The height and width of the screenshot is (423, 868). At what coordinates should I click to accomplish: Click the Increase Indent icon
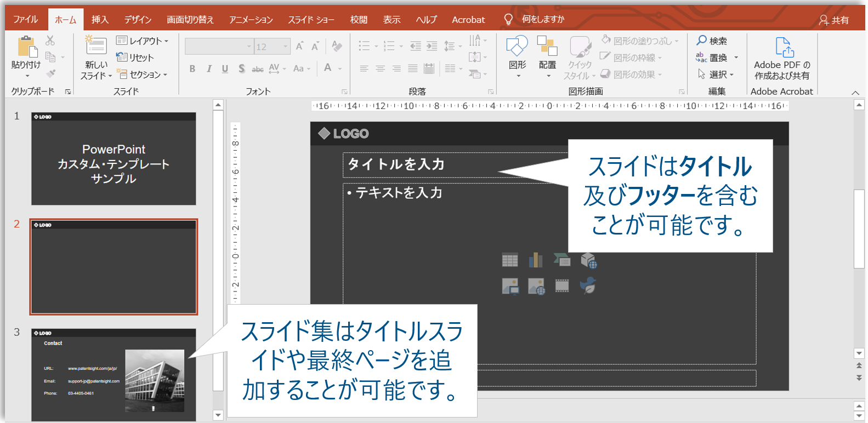tap(432, 46)
